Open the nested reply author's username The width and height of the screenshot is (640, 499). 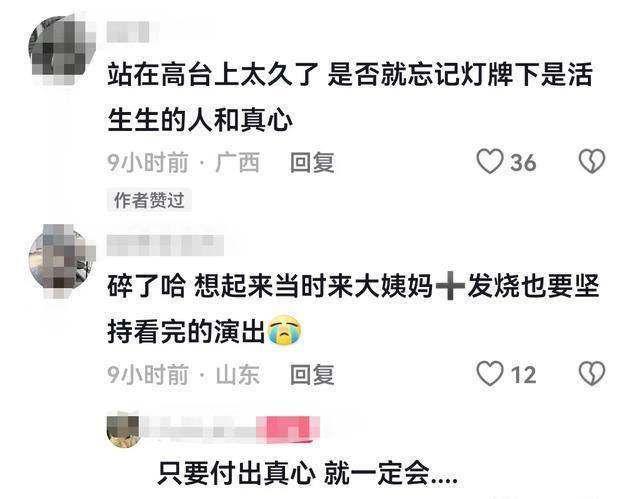pos(200,430)
